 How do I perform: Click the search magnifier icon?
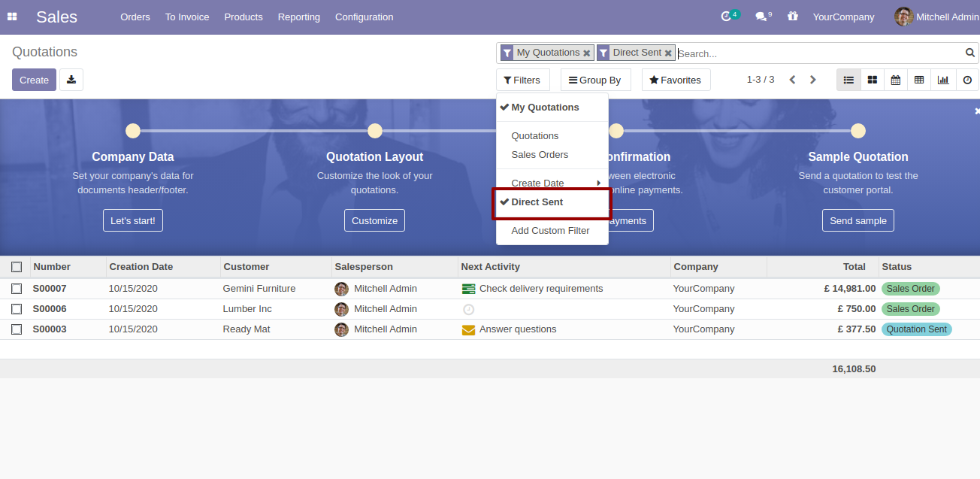(x=970, y=53)
